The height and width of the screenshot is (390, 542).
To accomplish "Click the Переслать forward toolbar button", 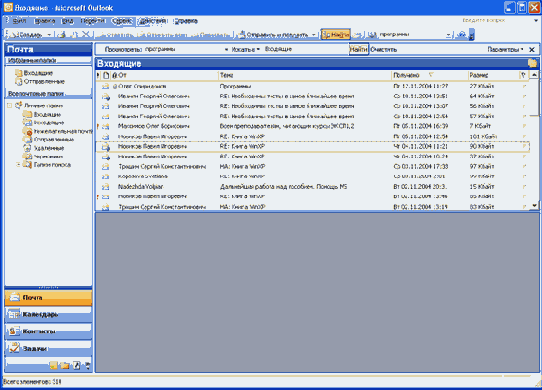I will pos(210,35).
